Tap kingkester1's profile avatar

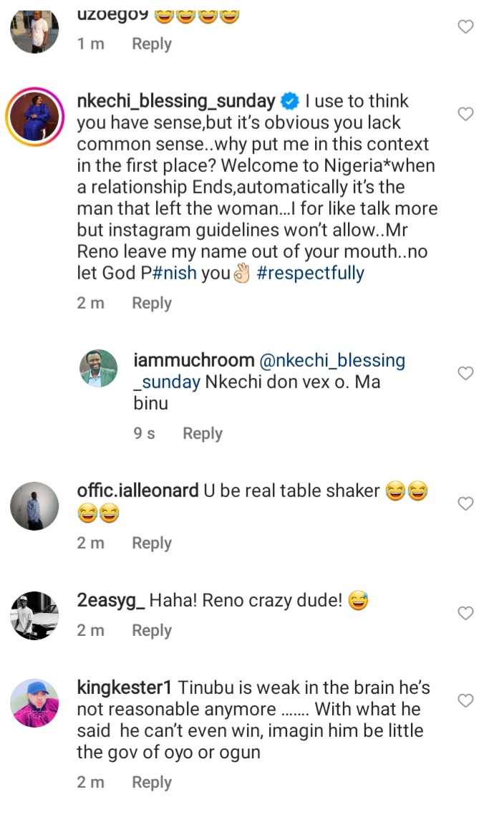click(35, 703)
